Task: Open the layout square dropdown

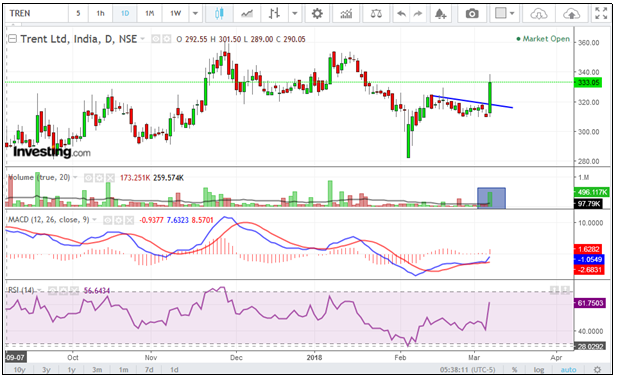Action: (x=504, y=14)
